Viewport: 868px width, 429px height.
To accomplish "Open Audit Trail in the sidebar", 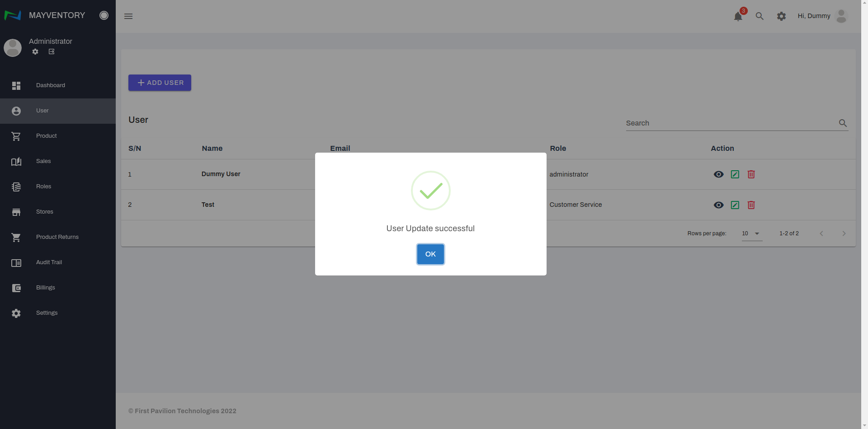I will [x=49, y=262].
